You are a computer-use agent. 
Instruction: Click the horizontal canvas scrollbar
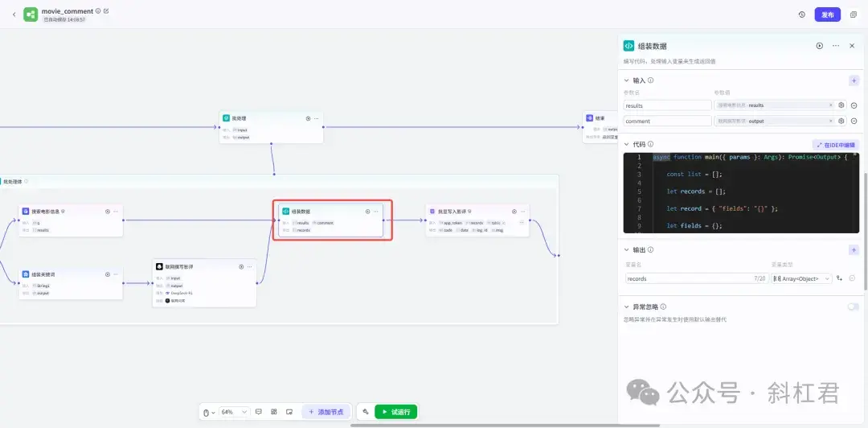(505, 426)
